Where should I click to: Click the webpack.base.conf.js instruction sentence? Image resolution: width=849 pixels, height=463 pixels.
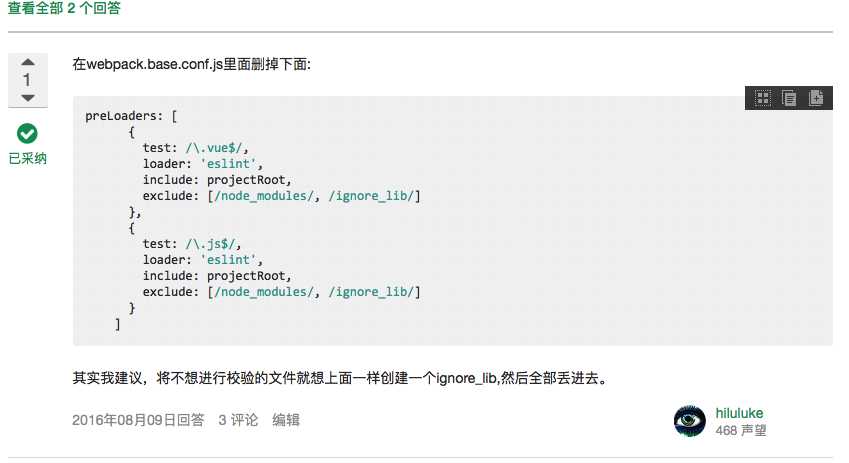(x=192, y=64)
